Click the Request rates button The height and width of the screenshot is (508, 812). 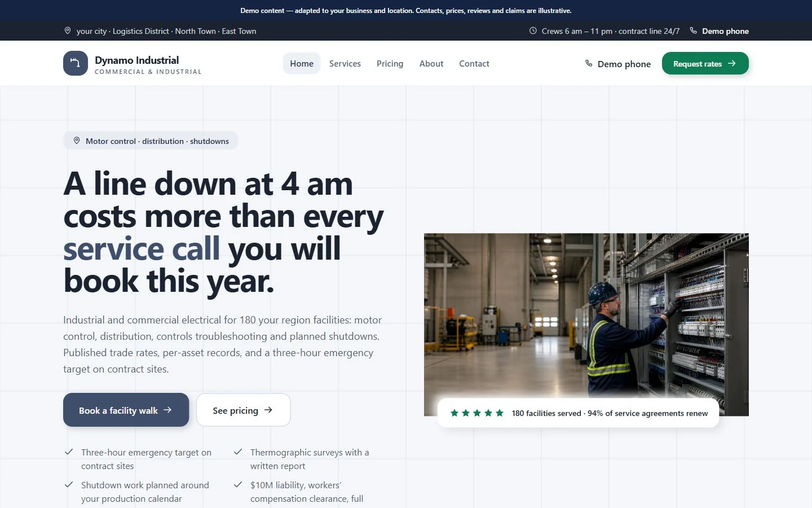coord(705,63)
